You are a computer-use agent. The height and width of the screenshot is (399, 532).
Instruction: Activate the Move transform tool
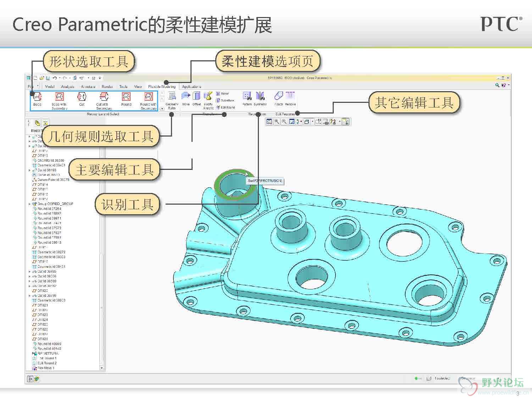pos(186,99)
